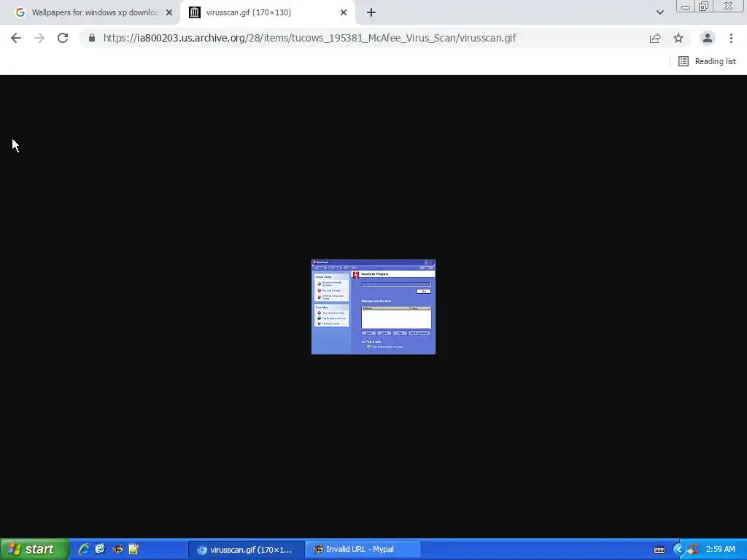
Task: Click the security alert tray icon
Action: (x=693, y=550)
